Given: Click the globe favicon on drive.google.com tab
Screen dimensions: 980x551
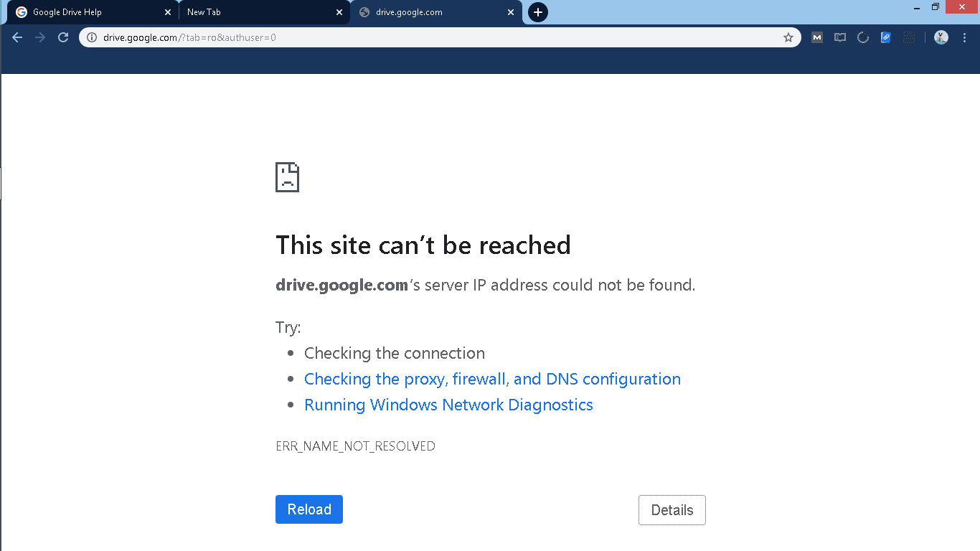Looking at the screenshot, I should (x=364, y=12).
